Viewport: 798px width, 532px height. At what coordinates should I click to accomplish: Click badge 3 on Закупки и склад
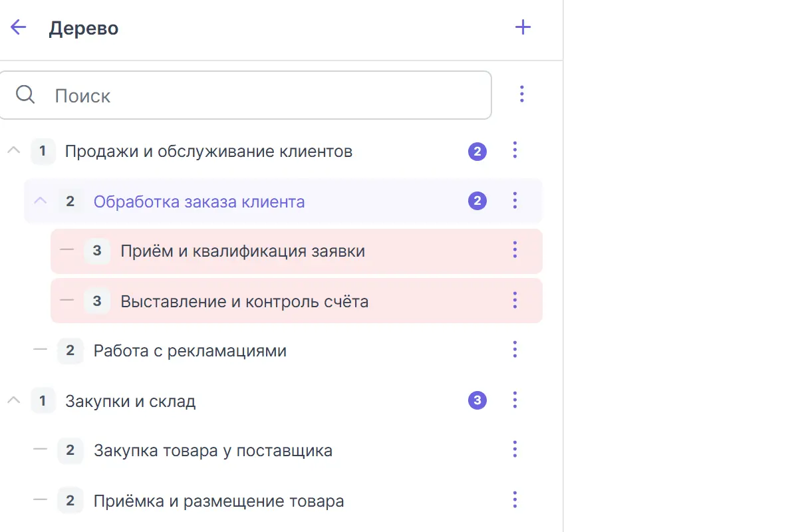(477, 400)
